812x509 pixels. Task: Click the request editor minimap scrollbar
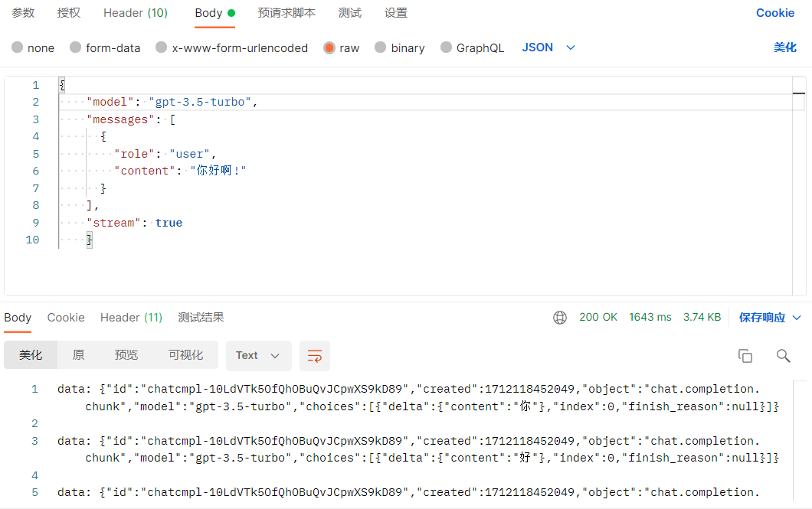799,186
